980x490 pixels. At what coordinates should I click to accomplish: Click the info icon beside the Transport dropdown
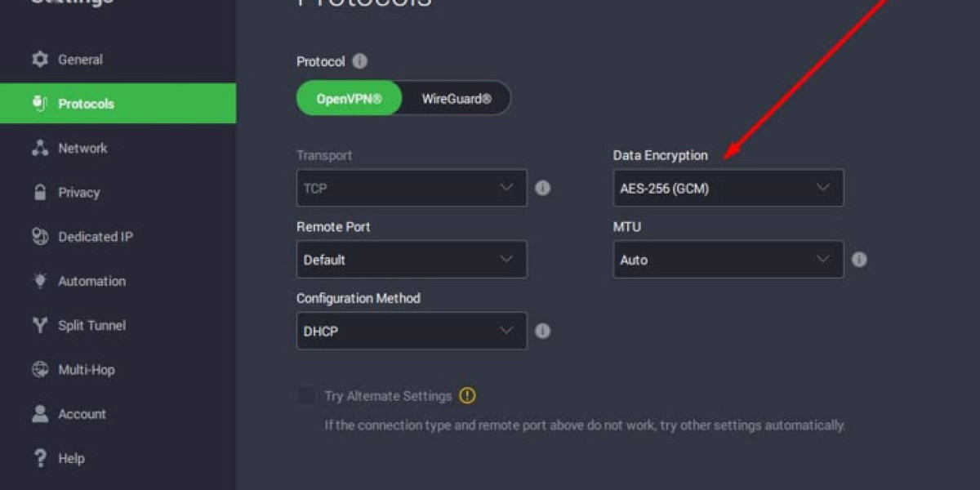[x=543, y=188]
